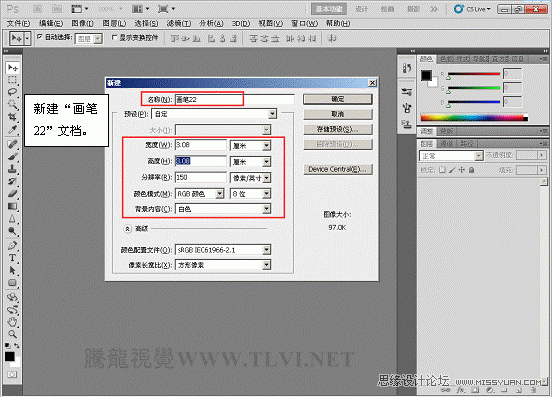Select the Eyedropper tool
This screenshot has width=552, height=397.
(13, 129)
